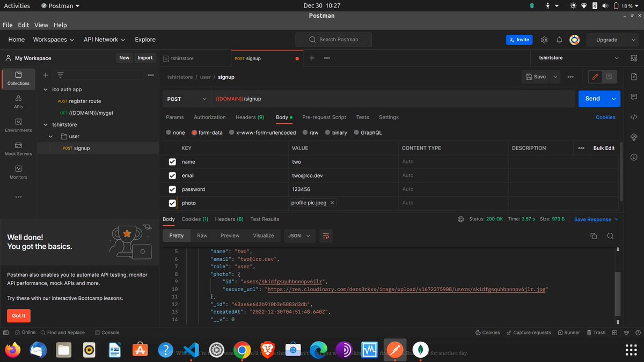Open Postman settings gear icon
This screenshot has width=644, height=362.
[544, 40]
